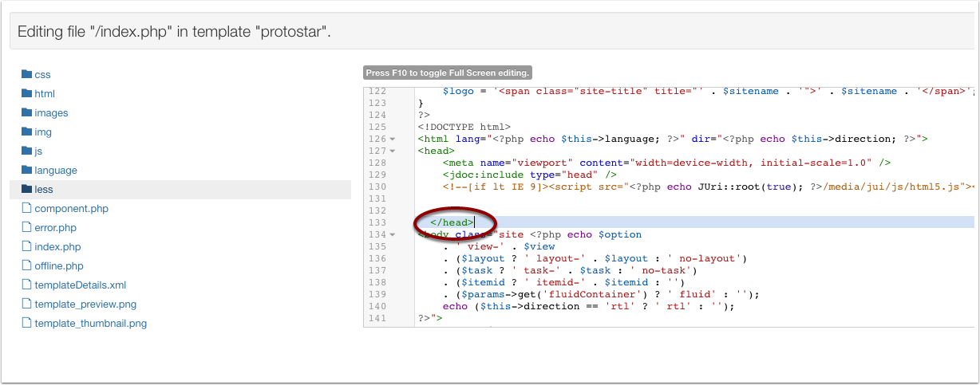Screen dimensions: 980x385
Task: Click the echo direction rtl line
Action: tap(588, 306)
